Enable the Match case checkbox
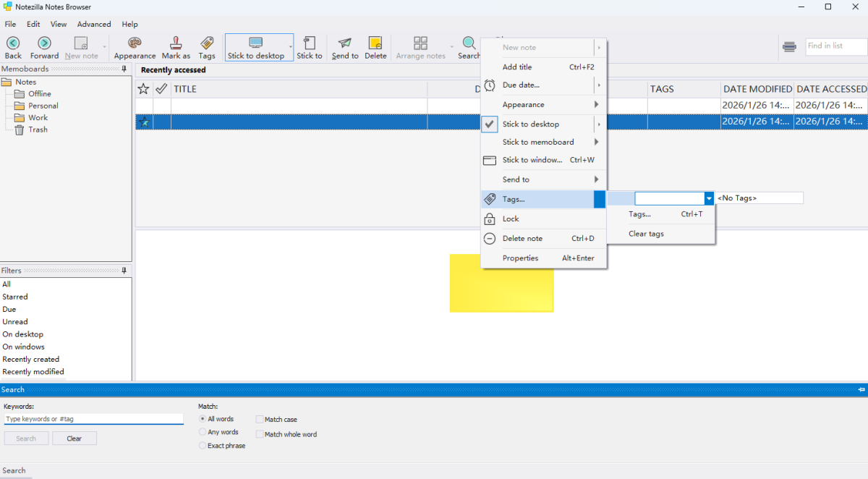The width and height of the screenshot is (868, 479). (x=260, y=420)
